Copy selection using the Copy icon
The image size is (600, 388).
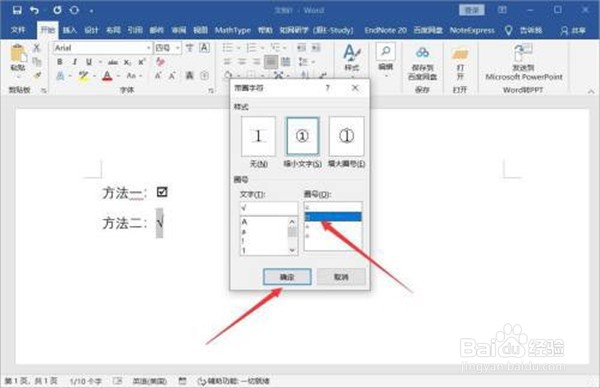pos(37,61)
